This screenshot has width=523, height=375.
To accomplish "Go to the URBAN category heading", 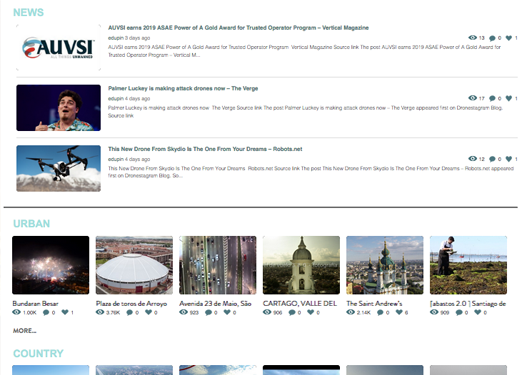I will [32, 224].
